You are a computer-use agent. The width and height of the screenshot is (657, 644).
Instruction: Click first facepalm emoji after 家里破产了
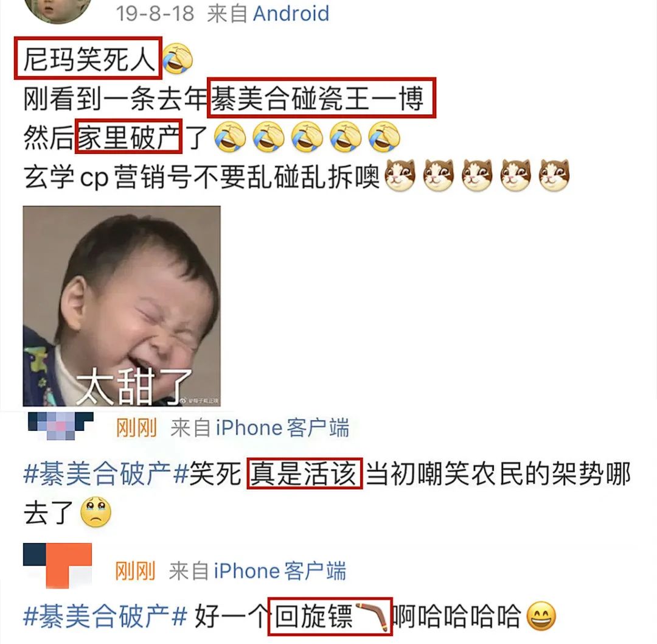[x=230, y=137]
